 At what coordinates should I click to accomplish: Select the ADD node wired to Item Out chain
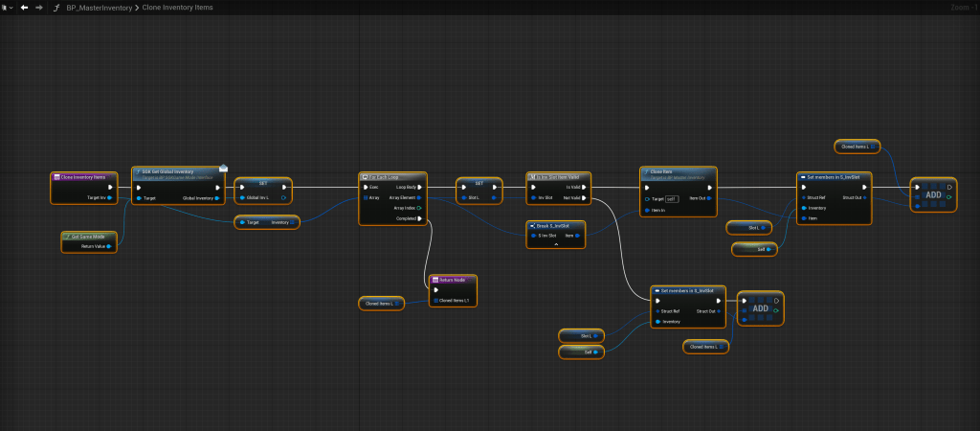click(x=933, y=194)
